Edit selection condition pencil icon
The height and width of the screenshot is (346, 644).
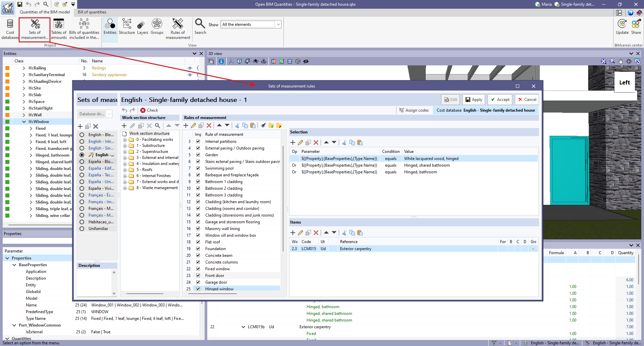[300, 142]
